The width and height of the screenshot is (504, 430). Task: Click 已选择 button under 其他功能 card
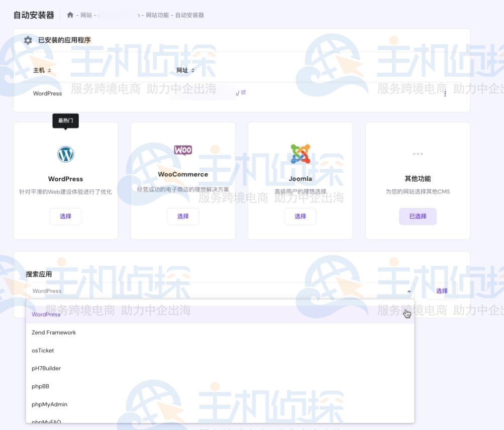click(418, 217)
